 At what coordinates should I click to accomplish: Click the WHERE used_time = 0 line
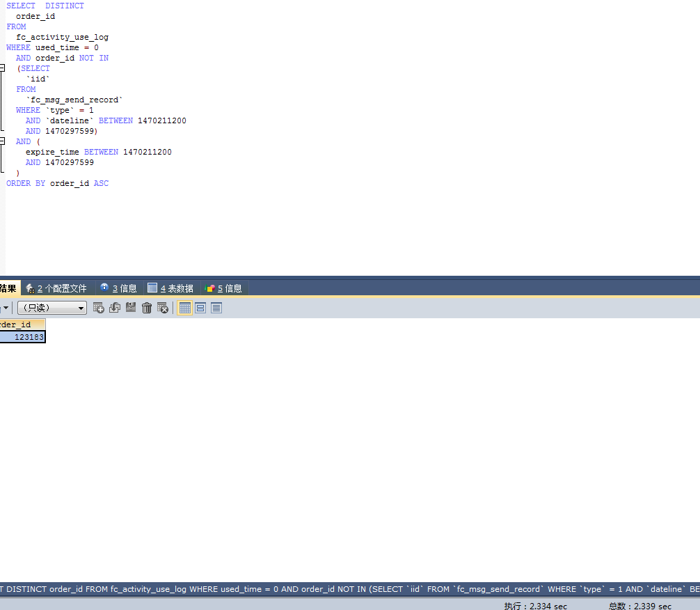click(52, 47)
